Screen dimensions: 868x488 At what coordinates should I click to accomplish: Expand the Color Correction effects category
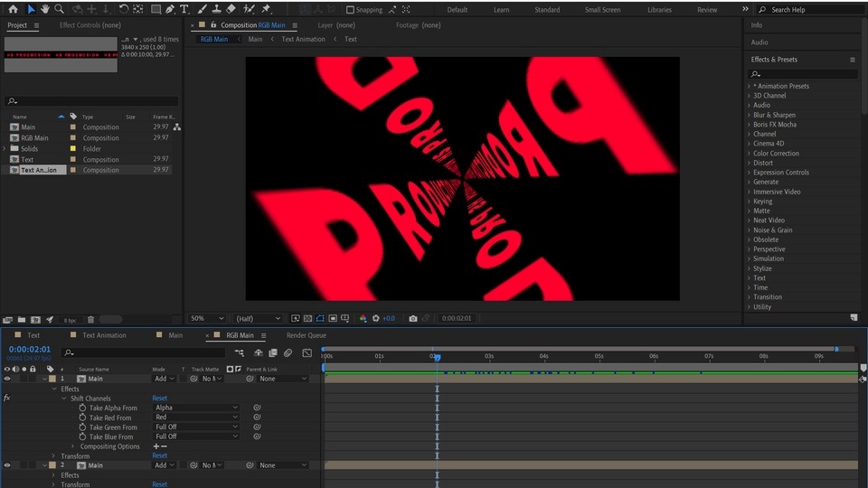pos(776,154)
